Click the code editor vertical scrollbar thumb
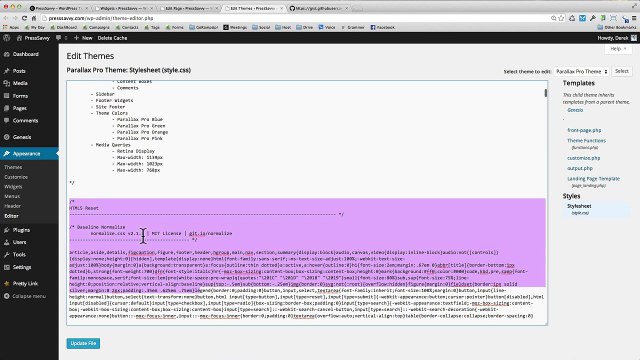This screenshot has width=640, height=360. 545,93
